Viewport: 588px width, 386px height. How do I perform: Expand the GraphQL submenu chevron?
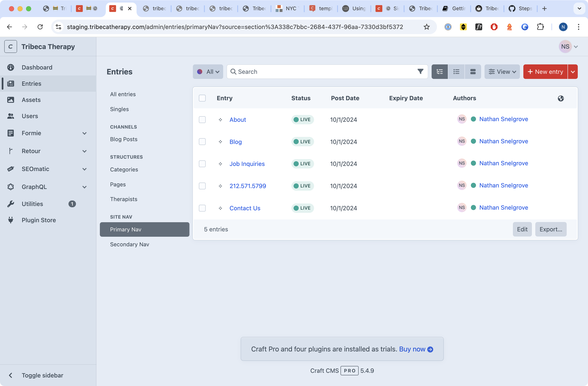[x=84, y=187]
